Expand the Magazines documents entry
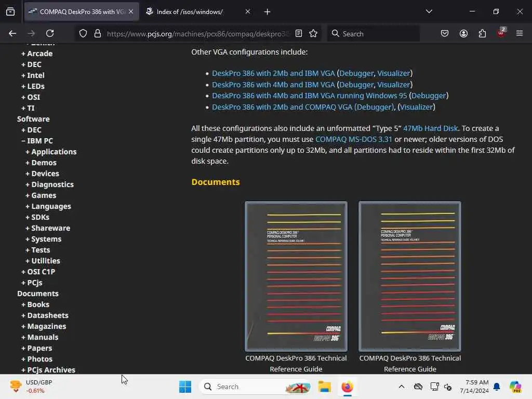 [x=44, y=326]
